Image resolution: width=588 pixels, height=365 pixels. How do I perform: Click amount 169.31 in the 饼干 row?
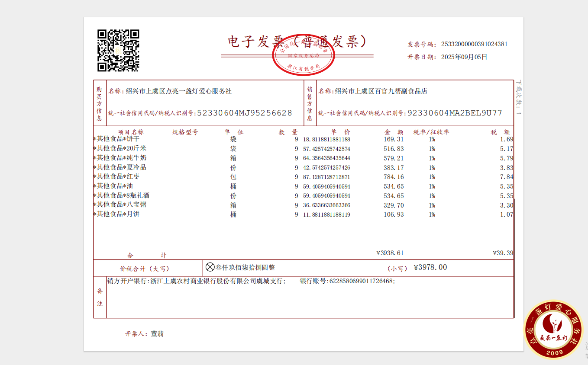click(394, 139)
